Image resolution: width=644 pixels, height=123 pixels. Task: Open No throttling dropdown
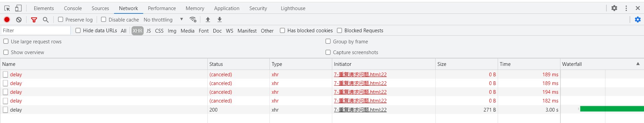[163, 19]
